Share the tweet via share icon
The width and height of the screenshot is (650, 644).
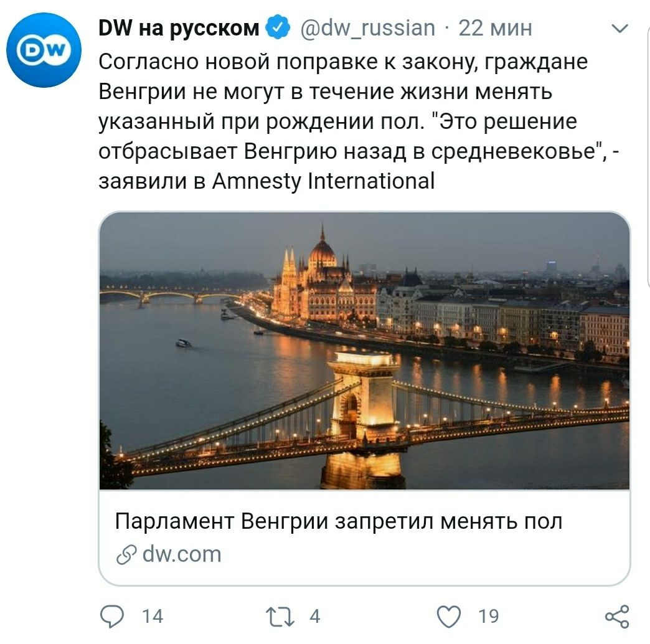(x=617, y=616)
